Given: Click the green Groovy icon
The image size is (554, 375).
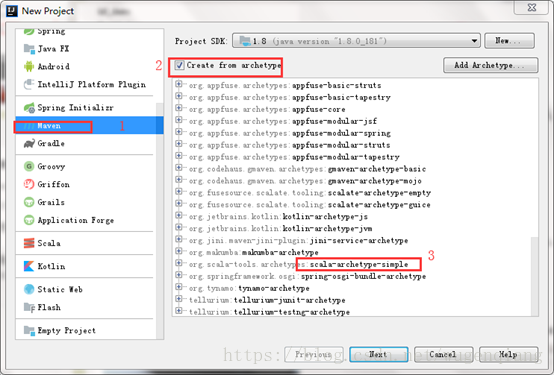Looking at the screenshot, I should click(x=29, y=166).
